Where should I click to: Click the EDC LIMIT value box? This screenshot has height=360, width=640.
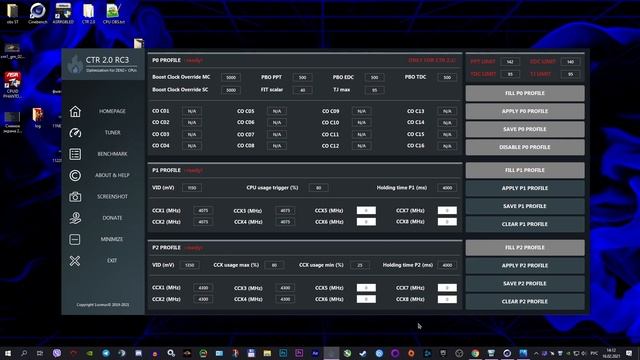tap(571, 62)
